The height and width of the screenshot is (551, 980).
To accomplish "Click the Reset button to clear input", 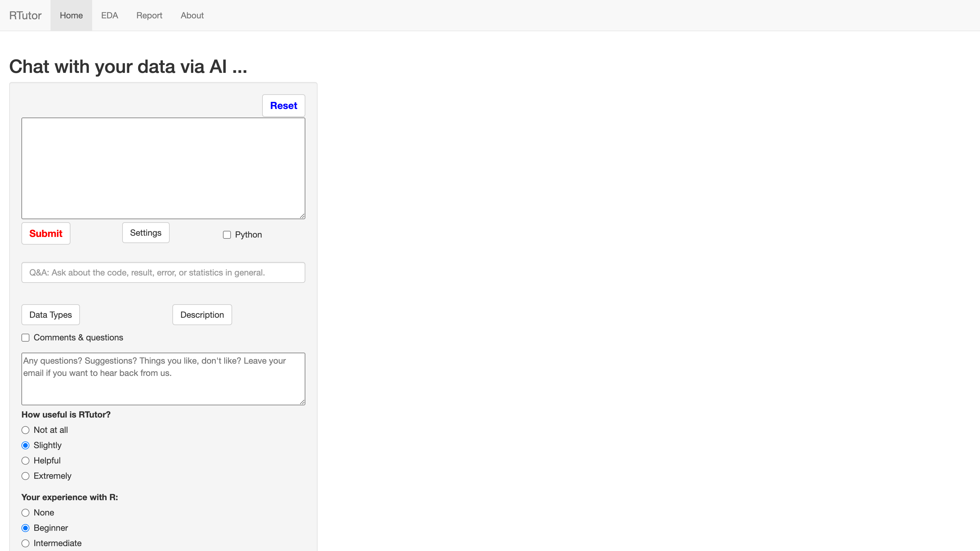I will pyautogui.click(x=283, y=106).
